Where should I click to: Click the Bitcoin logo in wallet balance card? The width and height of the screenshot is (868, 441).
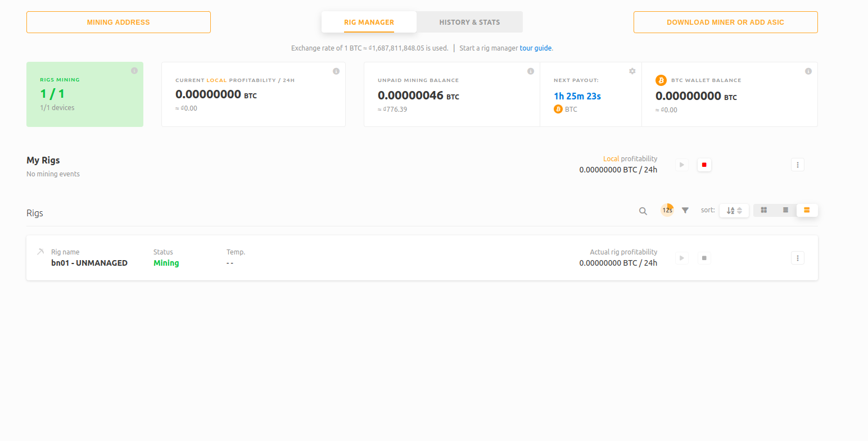[x=661, y=80]
